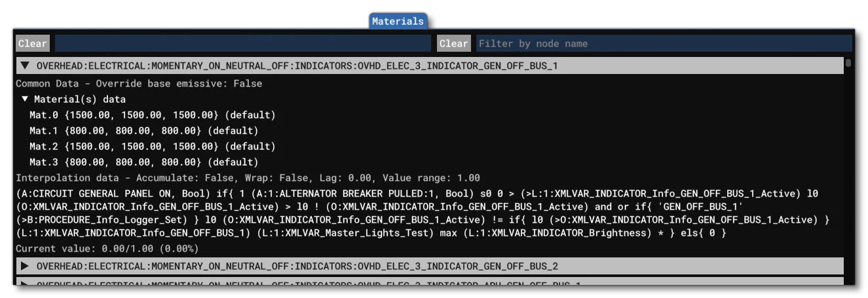The image size is (868, 298).
Task: Clear the node name filter
Action: coord(453,43)
